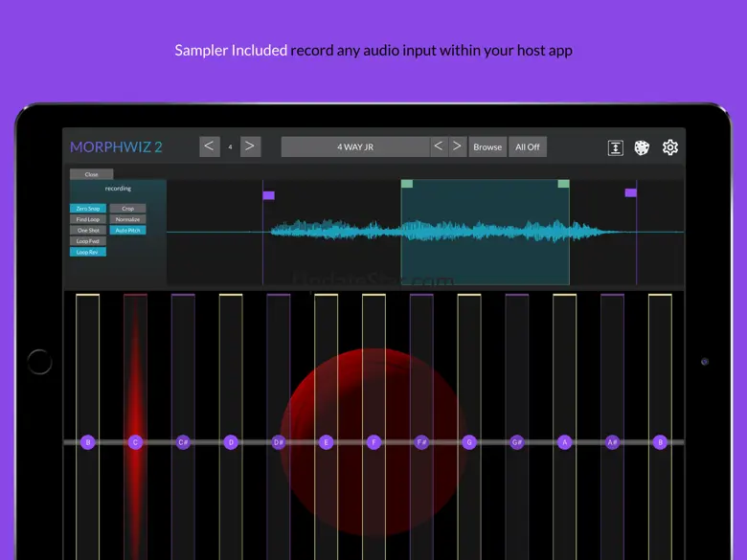Screen dimensions: 747x560
Task: Tap the C note marker
Action: pyautogui.click(x=135, y=442)
